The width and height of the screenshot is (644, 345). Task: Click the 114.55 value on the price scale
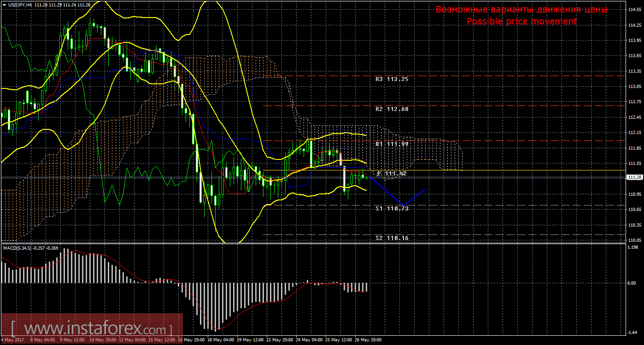click(x=634, y=10)
